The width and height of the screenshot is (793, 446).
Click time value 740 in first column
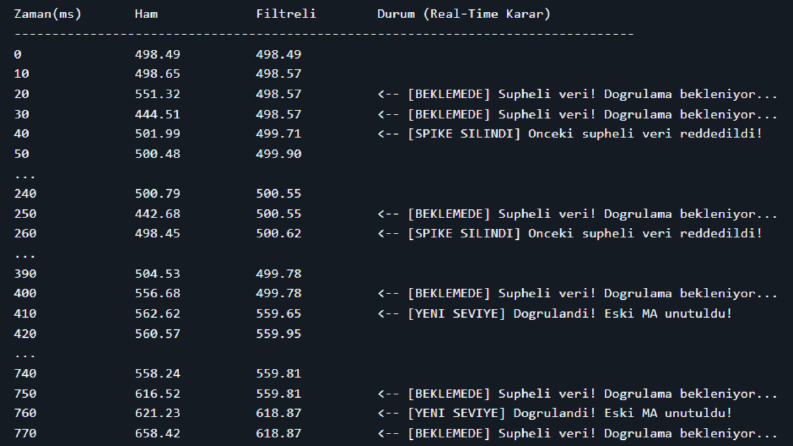point(25,374)
